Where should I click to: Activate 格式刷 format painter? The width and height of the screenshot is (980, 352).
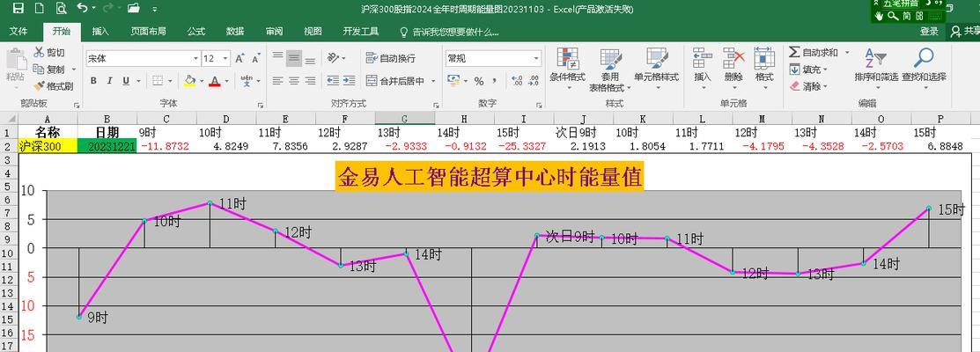click(53, 86)
